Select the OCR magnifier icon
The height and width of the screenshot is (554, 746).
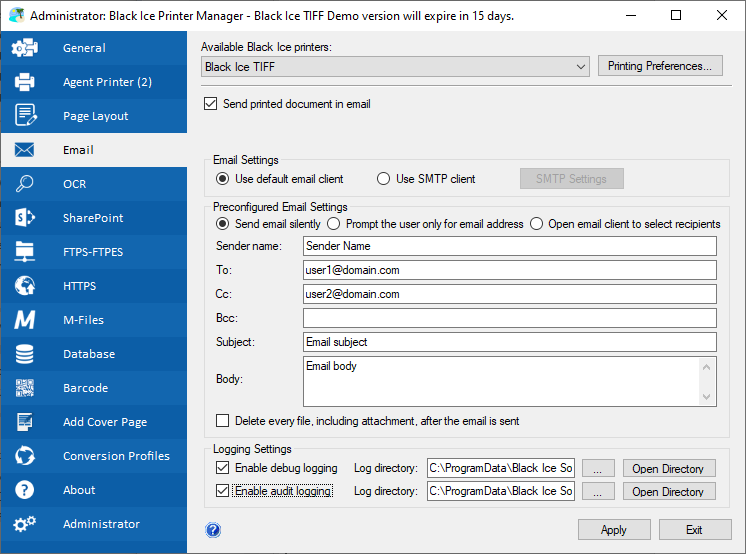(x=25, y=184)
